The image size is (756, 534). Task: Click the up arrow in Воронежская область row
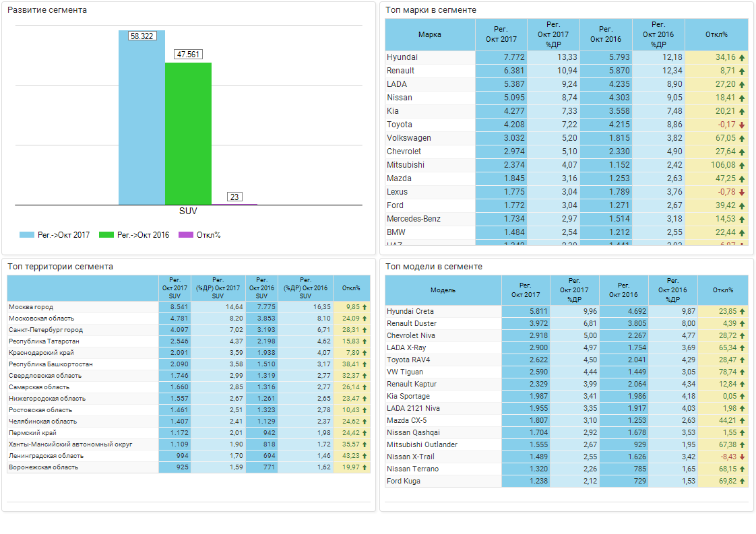click(365, 467)
